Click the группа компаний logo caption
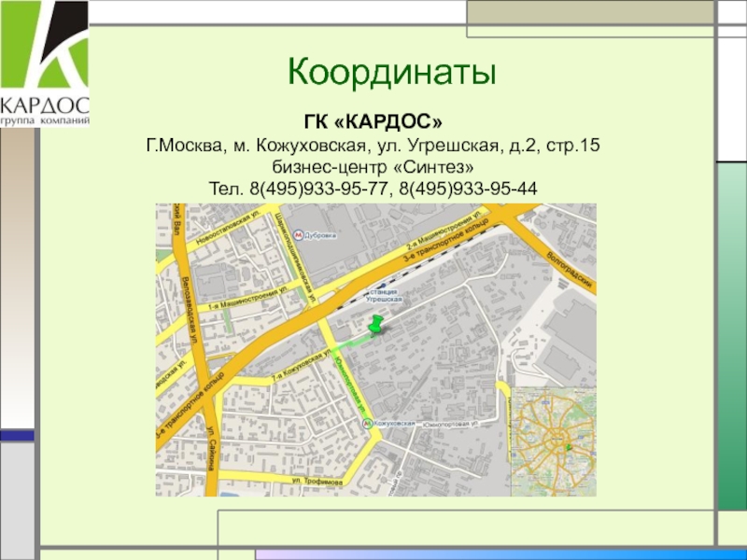The image size is (747, 560). [45, 120]
